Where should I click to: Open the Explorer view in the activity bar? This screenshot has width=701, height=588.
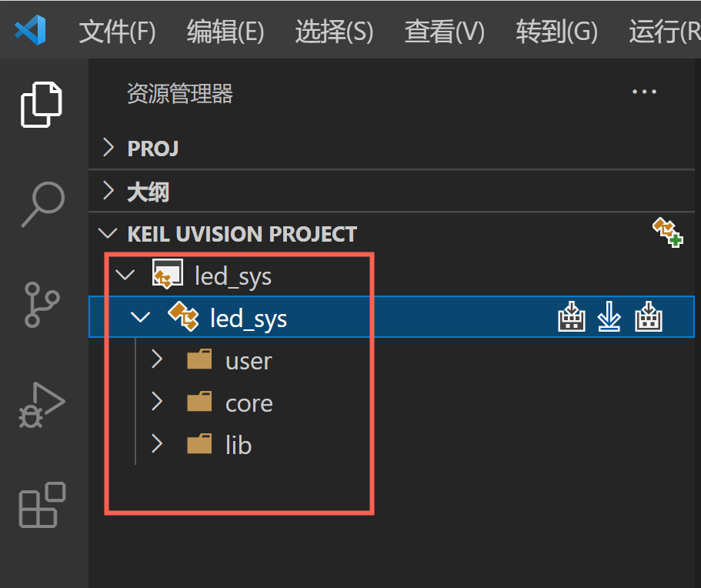(42, 104)
